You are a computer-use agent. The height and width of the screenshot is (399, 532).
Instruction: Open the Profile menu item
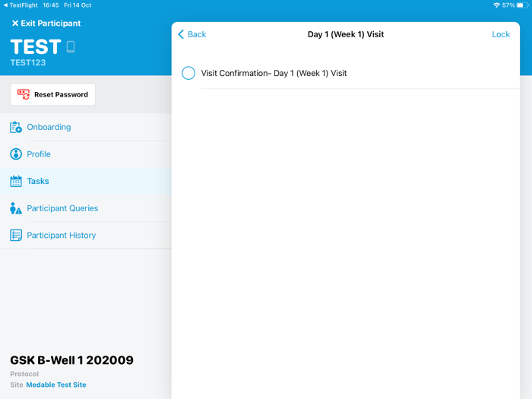point(85,154)
